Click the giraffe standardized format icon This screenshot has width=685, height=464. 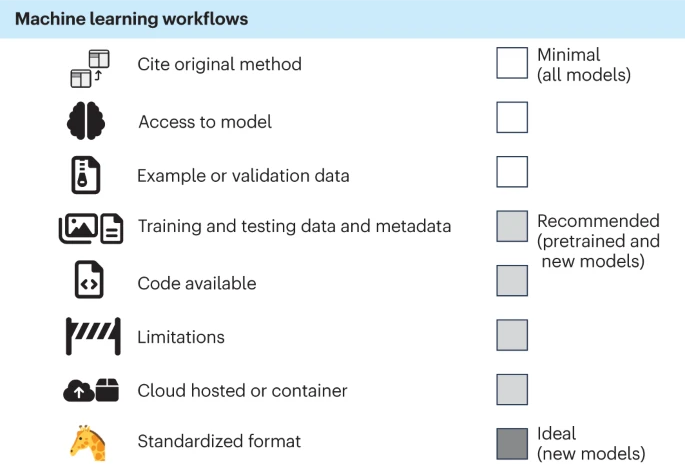88,442
